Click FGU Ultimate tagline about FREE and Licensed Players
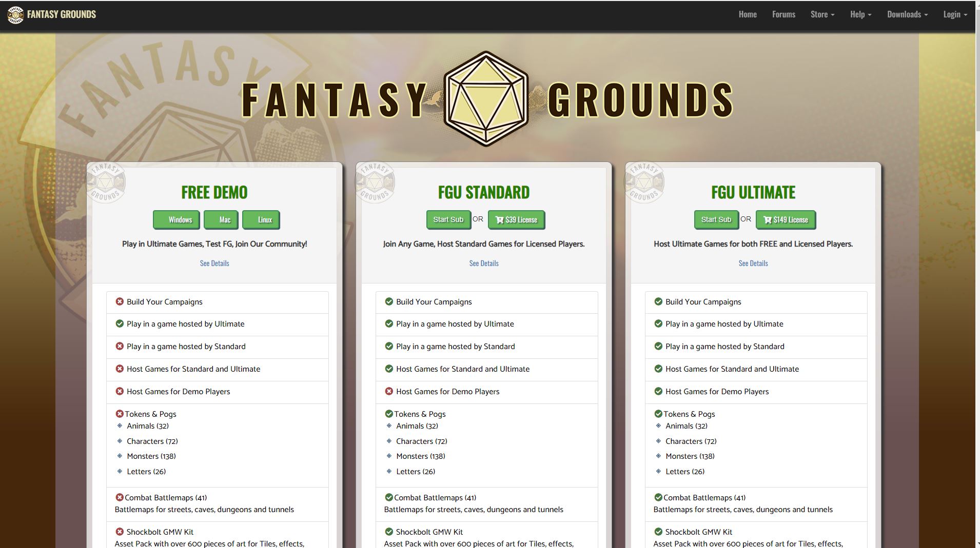 (753, 244)
